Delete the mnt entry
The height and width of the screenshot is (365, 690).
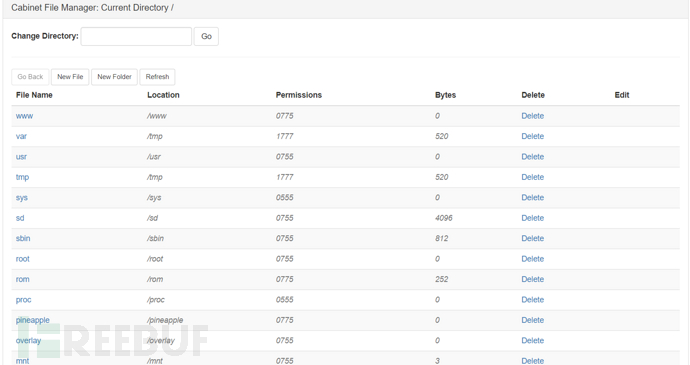[x=532, y=361]
